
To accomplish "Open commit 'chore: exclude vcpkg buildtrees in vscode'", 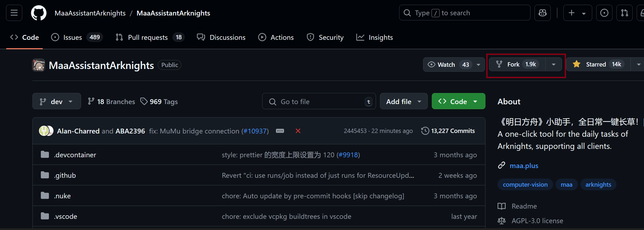I will pyautogui.click(x=287, y=216).
